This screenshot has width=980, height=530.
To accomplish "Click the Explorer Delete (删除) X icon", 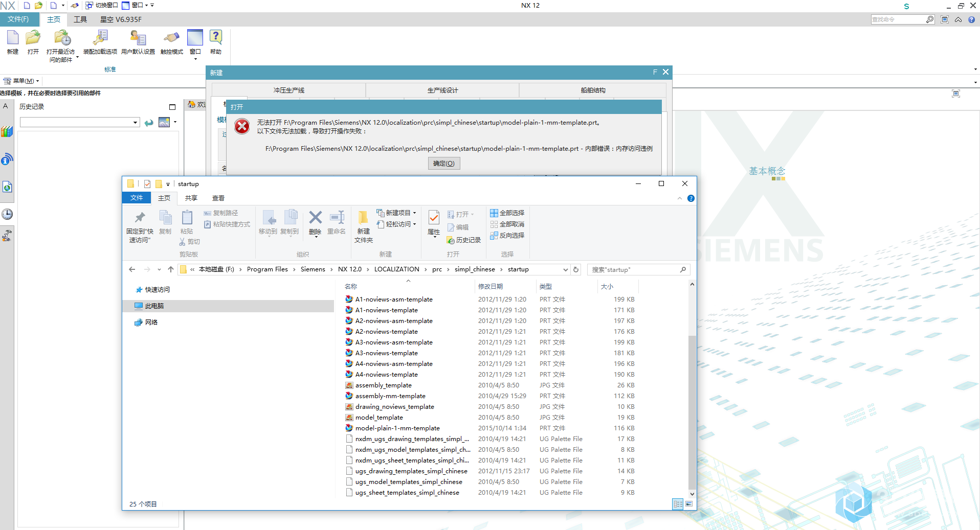I will [x=315, y=217].
